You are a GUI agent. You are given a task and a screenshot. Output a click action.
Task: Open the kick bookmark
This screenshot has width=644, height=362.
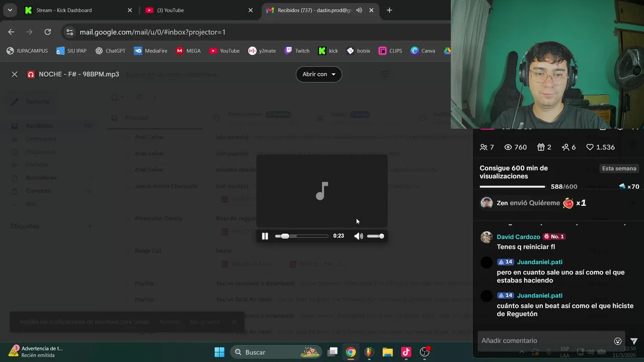[328, 51]
